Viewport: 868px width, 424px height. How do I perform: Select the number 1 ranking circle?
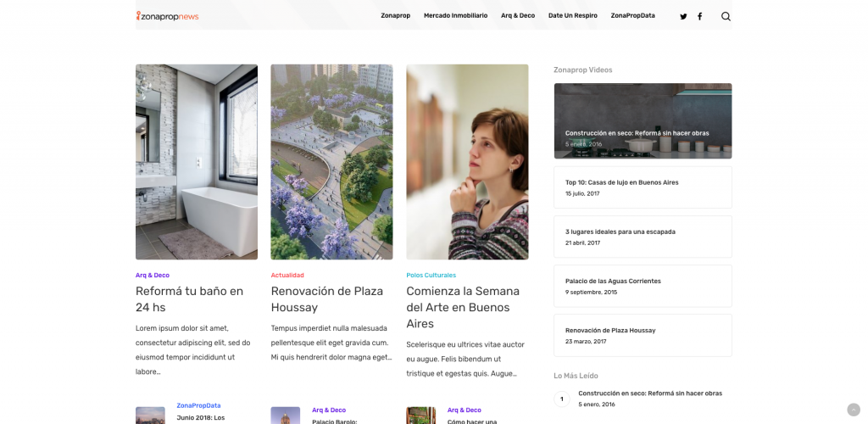coord(562,399)
